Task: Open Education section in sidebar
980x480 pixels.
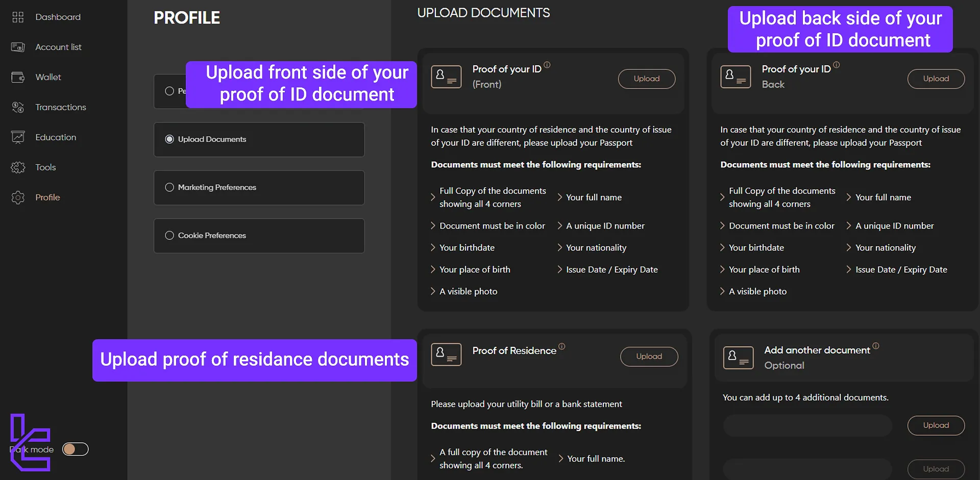Action: click(56, 137)
